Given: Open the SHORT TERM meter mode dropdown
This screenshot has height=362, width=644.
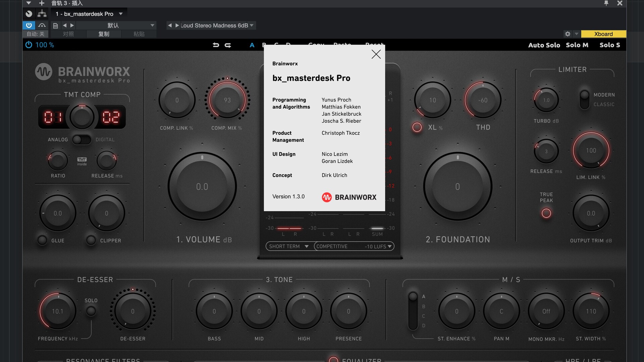Looking at the screenshot, I should coord(289,246).
